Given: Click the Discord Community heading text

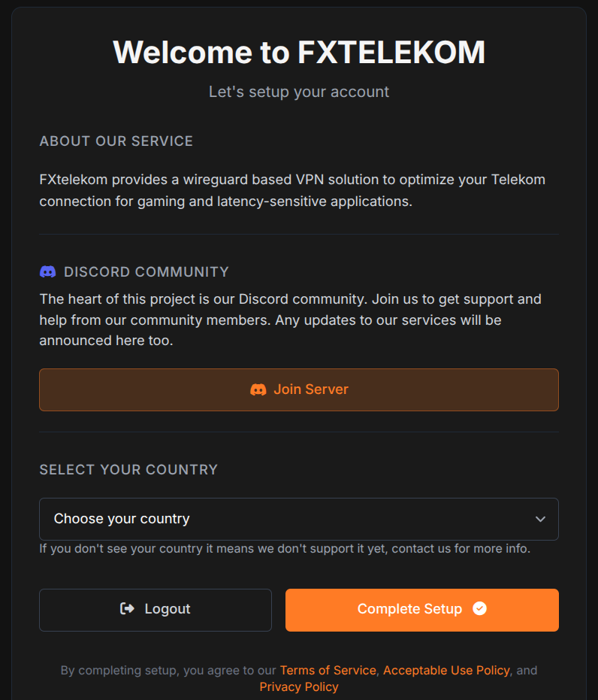Looking at the screenshot, I should 146,272.
